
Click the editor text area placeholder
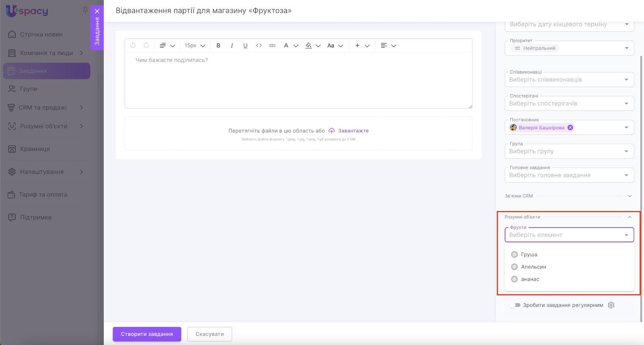tap(172, 60)
